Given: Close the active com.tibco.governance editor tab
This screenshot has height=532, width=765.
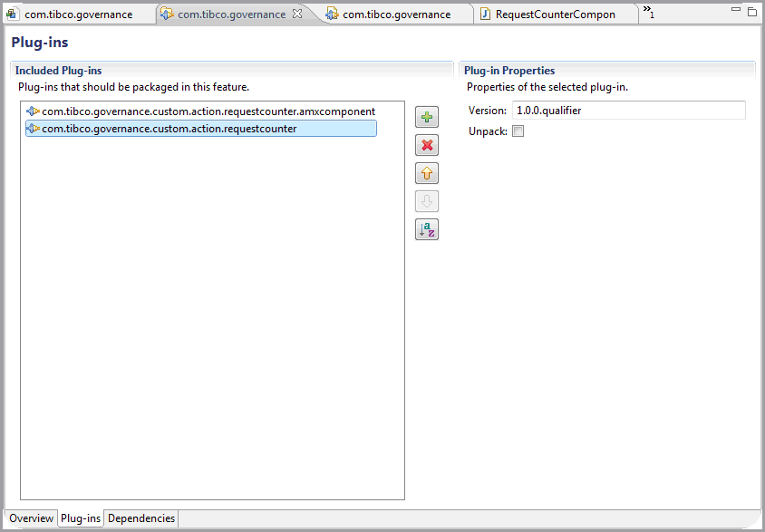Looking at the screenshot, I should (x=296, y=15).
